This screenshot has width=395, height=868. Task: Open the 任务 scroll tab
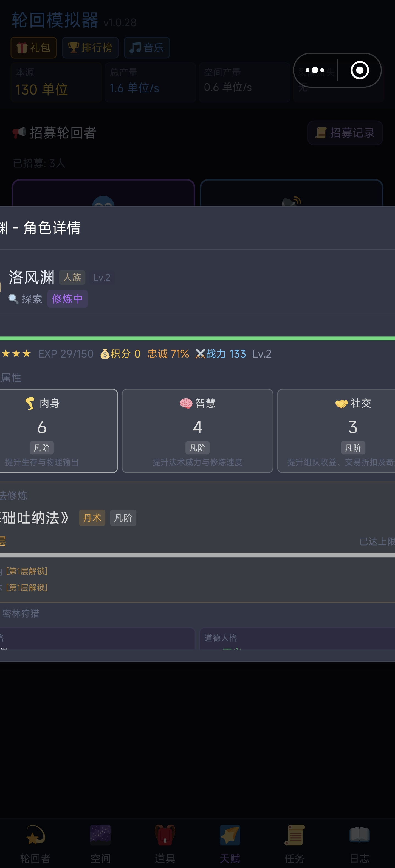pyautogui.click(x=295, y=844)
